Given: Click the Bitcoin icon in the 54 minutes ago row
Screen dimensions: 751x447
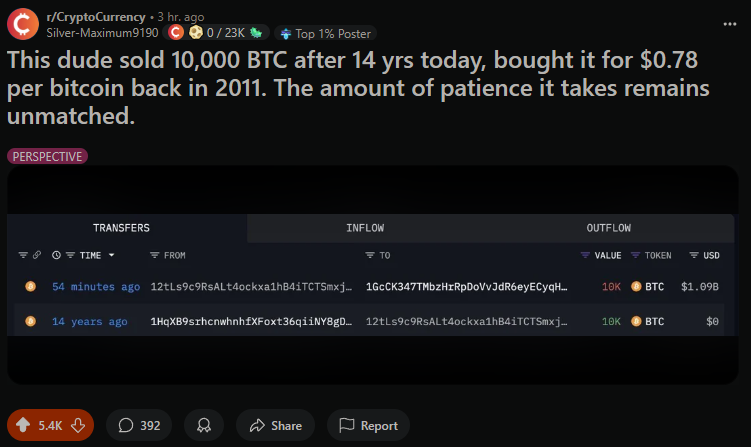Looking at the screenshot, I should (x=30, y=287).
